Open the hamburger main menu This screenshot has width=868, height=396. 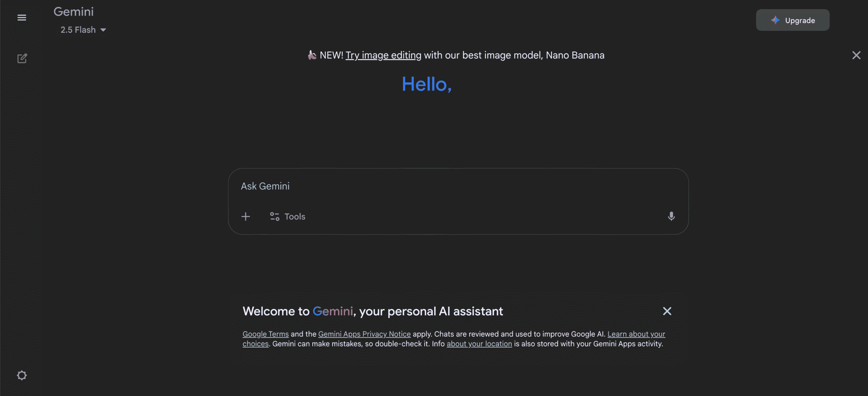point(22,18)
